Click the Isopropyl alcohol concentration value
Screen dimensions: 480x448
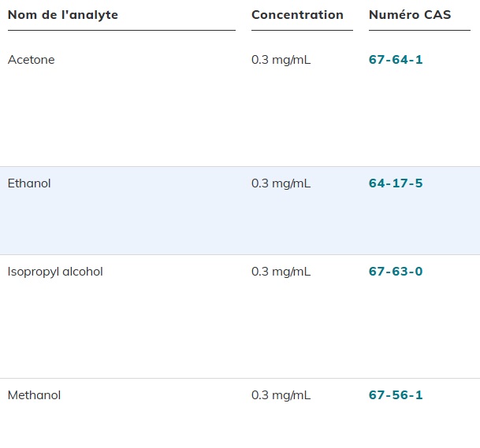pyautogui.click(x=281, y=272)
